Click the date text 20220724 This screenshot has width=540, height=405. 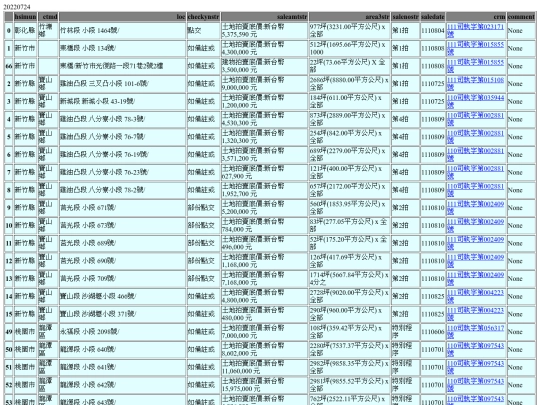(x=17, y=7)
